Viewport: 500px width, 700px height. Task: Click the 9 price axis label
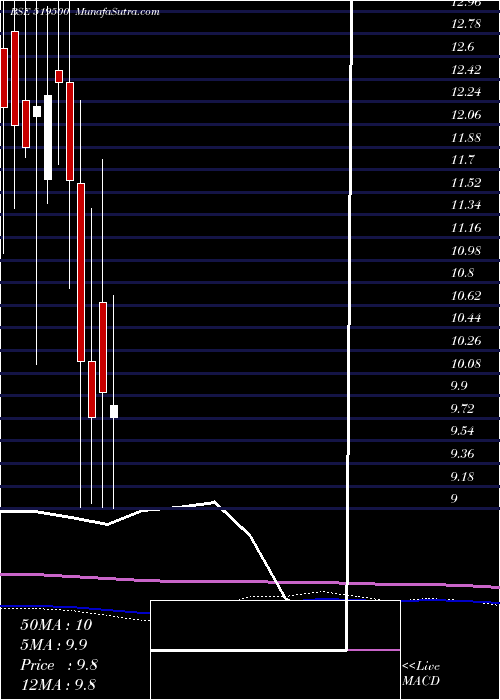pos(454,499)
